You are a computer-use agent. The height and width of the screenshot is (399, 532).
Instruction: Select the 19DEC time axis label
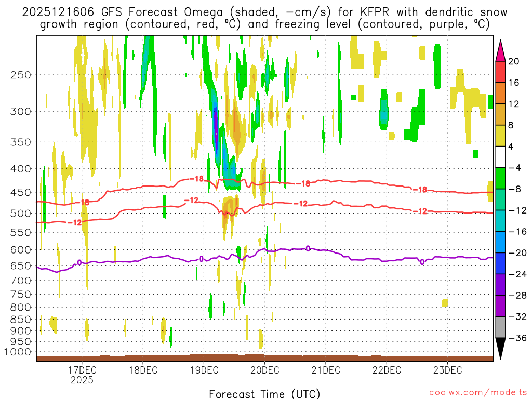click(x=204, y=370)
